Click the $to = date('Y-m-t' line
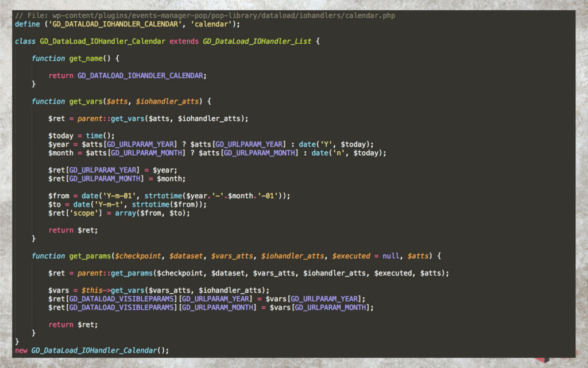 [127, 204]
